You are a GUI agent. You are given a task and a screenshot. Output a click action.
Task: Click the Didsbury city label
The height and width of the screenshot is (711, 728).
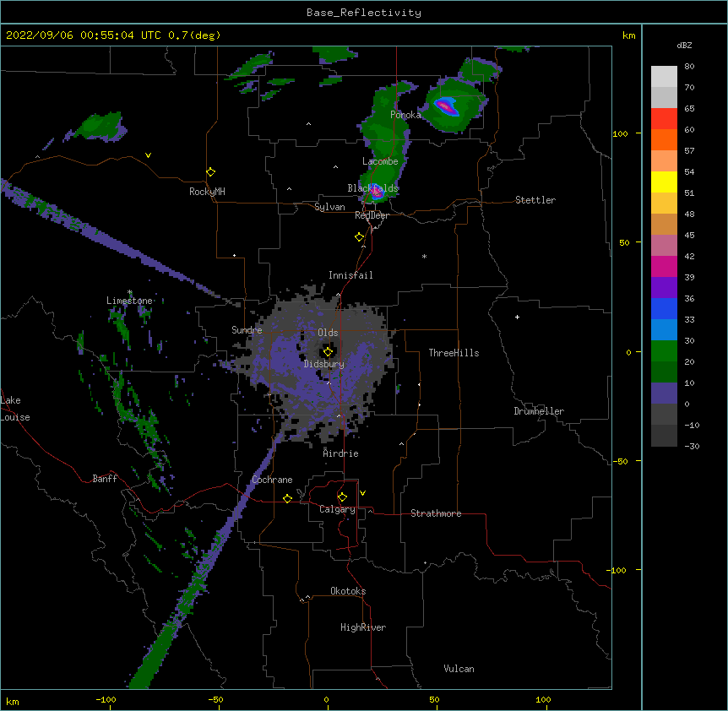click(324, 364)
